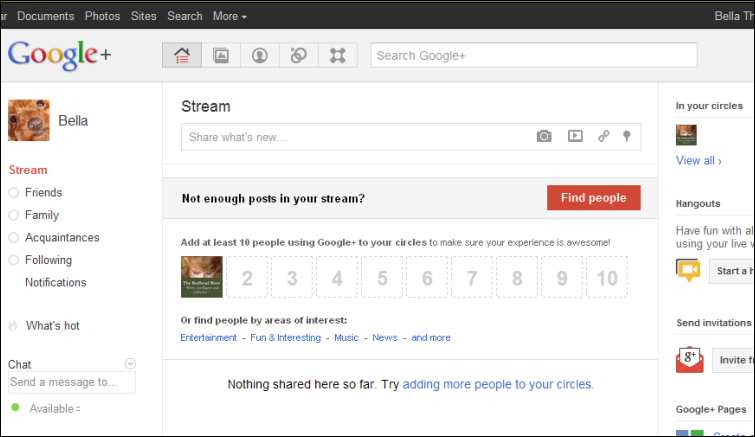Select the Family circle radio button
This screenshot has height=437, width=755.
pyautogui.click(x=13, y=215)
